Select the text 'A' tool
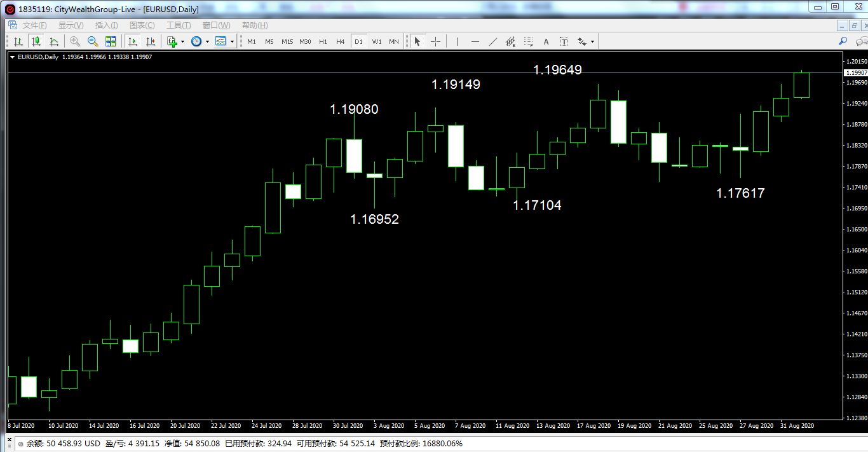The image size is (868, 452). coord(546,41)
